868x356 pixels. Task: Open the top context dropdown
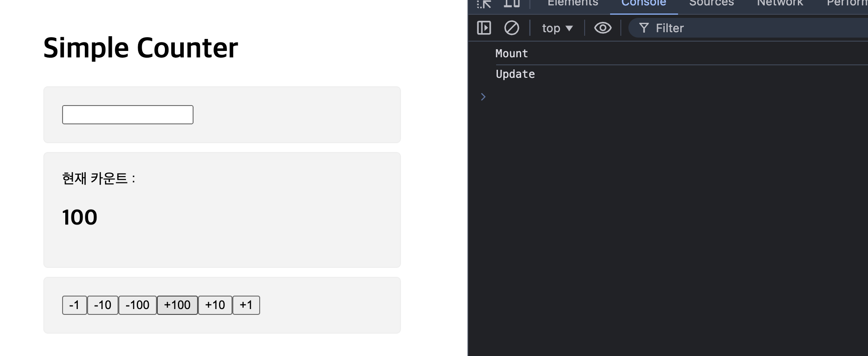(557, 28)
